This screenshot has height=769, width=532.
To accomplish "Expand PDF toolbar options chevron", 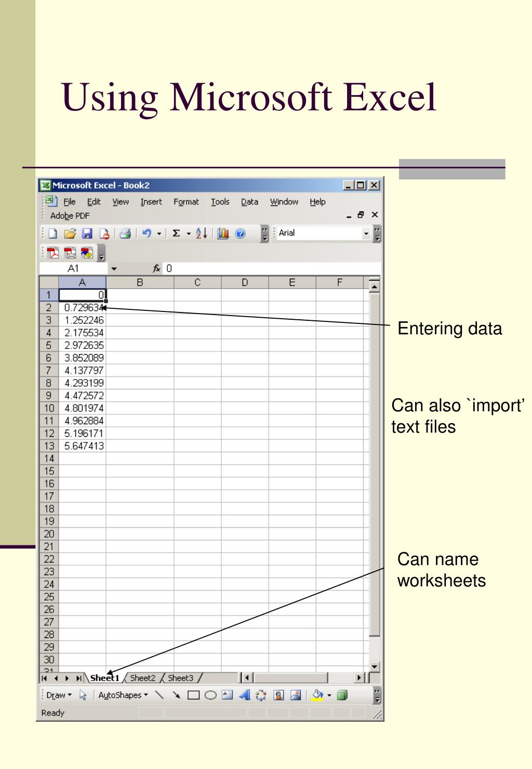I will [x=101, y=254].
